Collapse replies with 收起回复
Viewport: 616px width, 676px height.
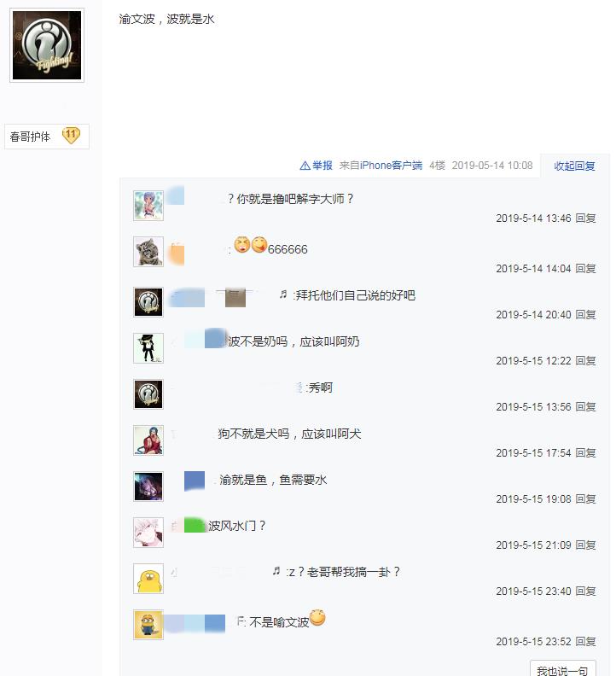coord(574,166)
